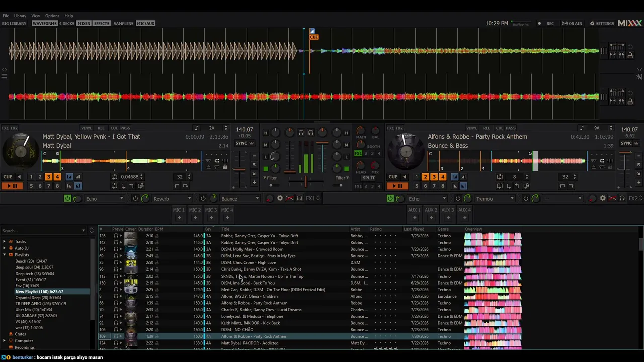Click the left deck intro start marker icon

point(69,177)
